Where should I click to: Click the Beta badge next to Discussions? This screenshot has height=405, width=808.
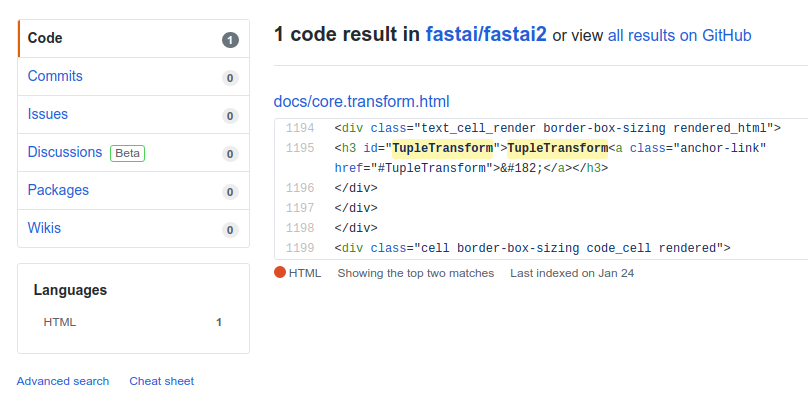127,153
